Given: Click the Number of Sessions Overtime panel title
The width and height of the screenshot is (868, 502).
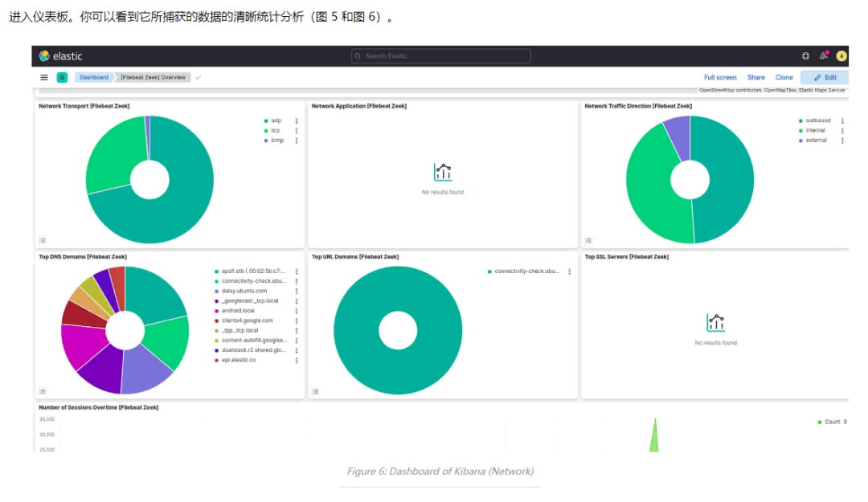Looking at the screenshot, I should [x=99, y=407].
